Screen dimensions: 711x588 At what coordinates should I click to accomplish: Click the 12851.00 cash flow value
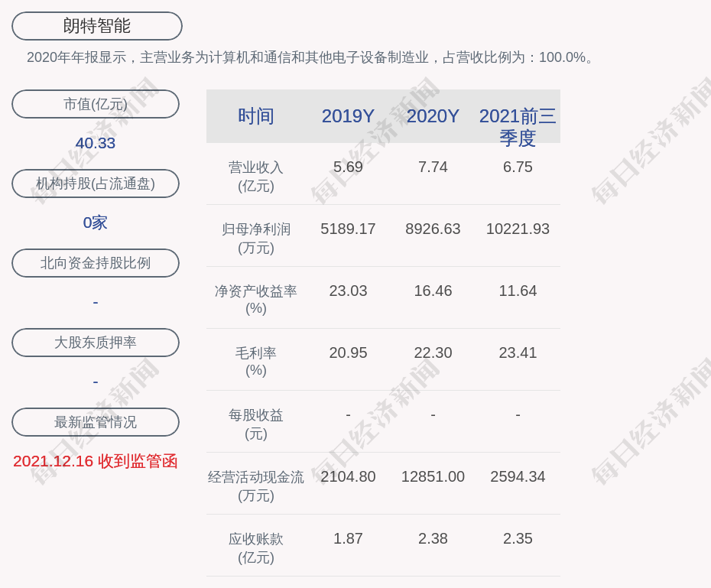(433, 476)
